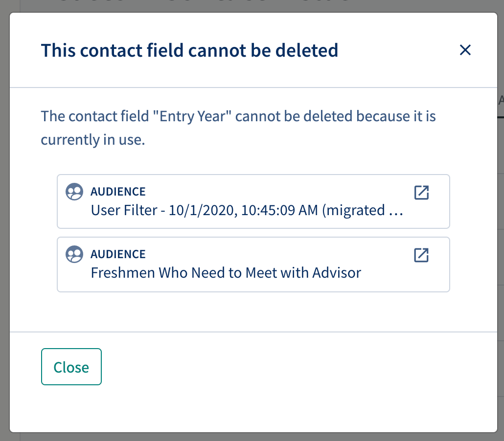The image size is (504, 441).
Task: Click the dialog title about contact field deletion
Action: 189,50
